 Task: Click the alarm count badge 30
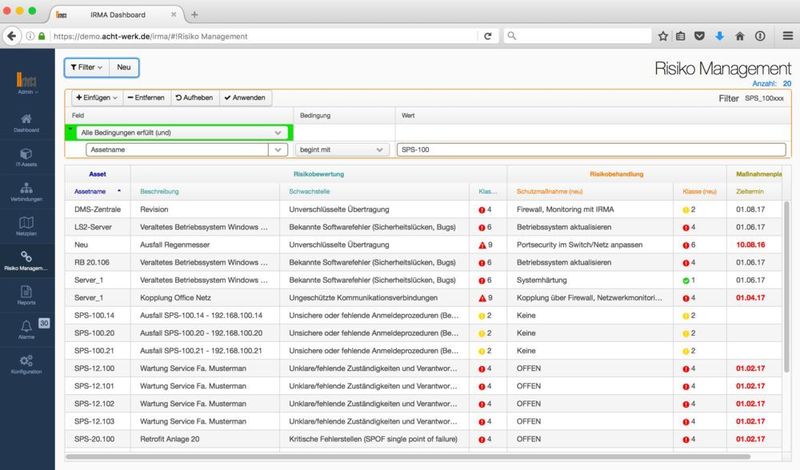coord(44,323)
